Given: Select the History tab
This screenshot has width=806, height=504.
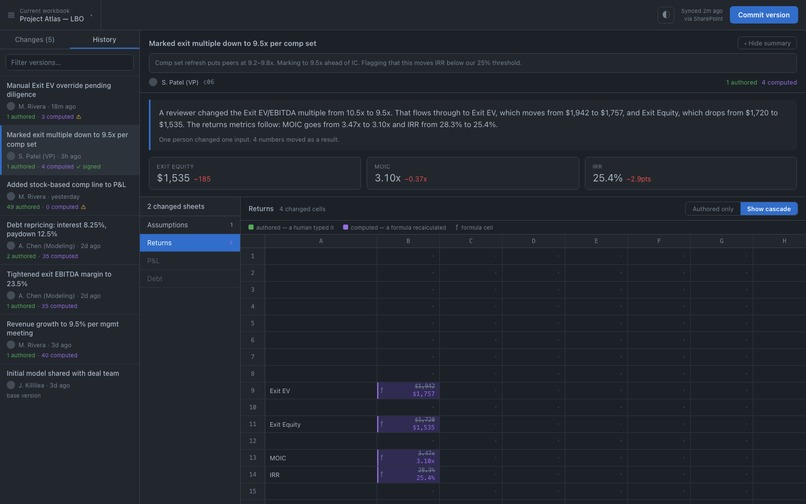Looking at the screenshot, I should coord(104,40).
